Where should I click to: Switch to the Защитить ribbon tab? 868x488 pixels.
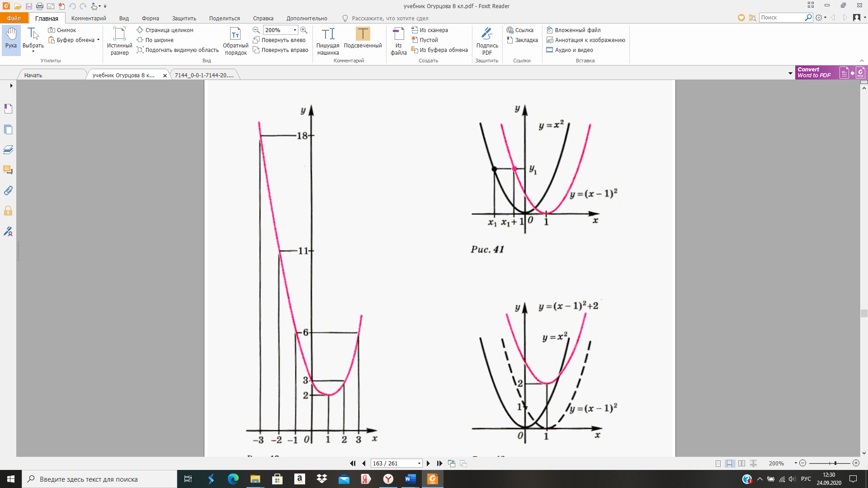pos(184,18)
